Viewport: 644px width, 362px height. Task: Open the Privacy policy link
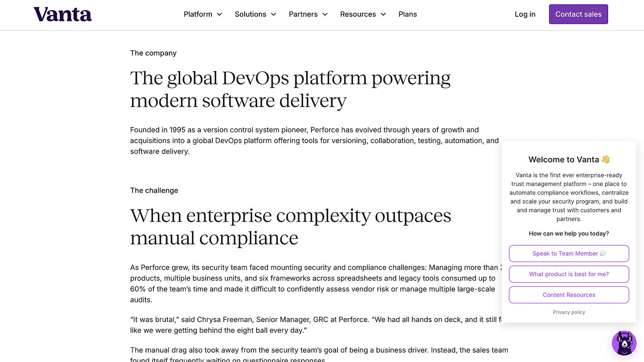pyautogui.click(x=569, y=312)
